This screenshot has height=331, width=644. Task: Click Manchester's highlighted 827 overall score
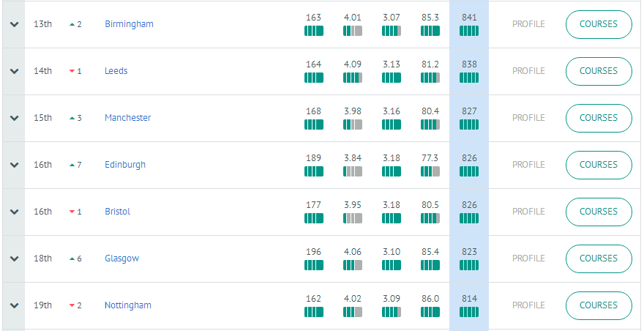click(469, 111)
